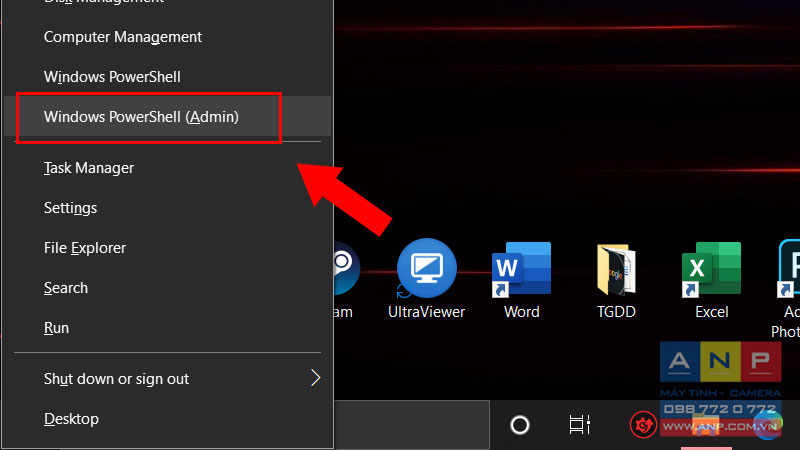This screenshot has width=800, height=450.
Task: Open the File Explorer folder taskbar icon
Action: 706,424
